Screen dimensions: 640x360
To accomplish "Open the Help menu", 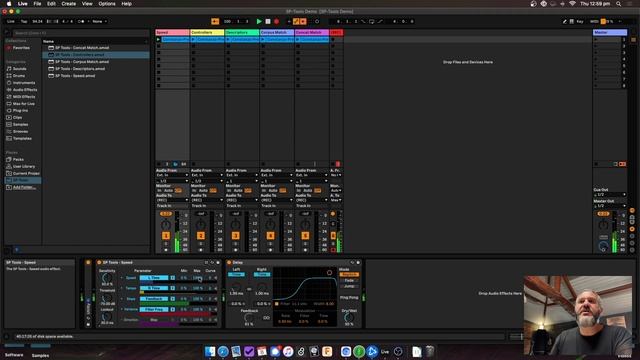I will (x=127, y=4).
